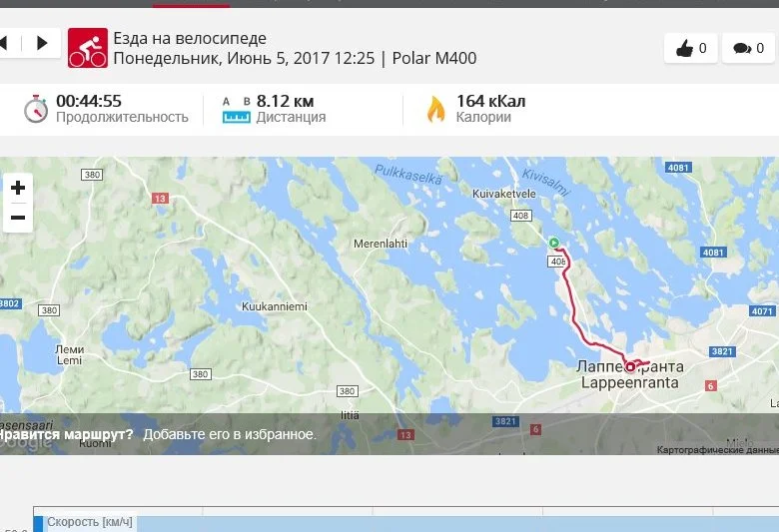The height and width of the screenshot is (532, 779).
Task: Click the Lappeenranta city label on map
Action: [x=629, y=382]
